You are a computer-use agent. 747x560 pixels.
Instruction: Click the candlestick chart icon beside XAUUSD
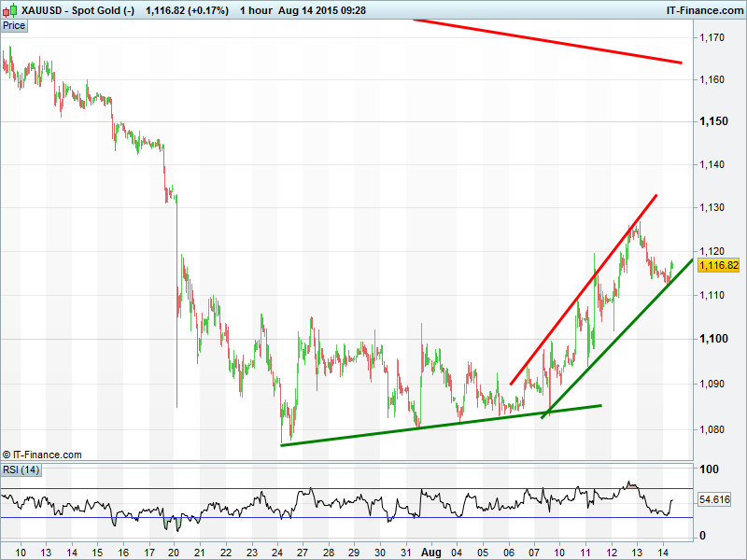(10, 10)
